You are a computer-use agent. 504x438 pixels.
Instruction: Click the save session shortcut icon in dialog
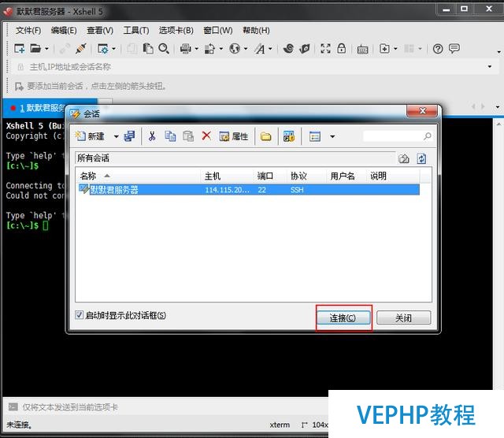point(129,136)
